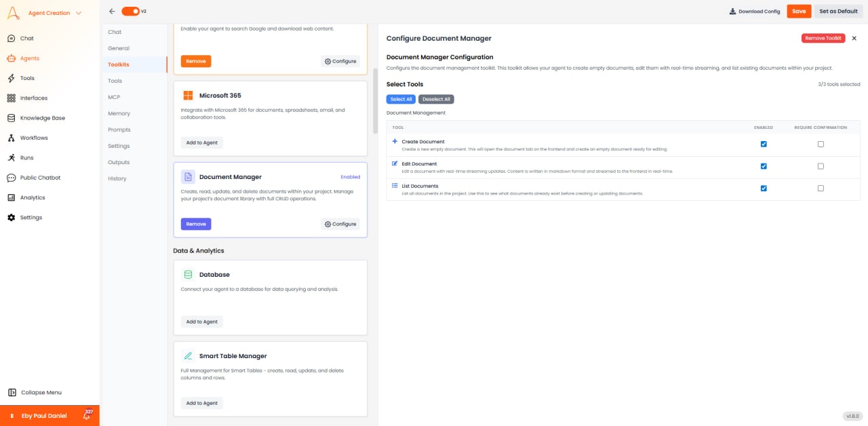Click the Remove Toolkit button
This screenshot has width=868, height=426.
point(823,38)
